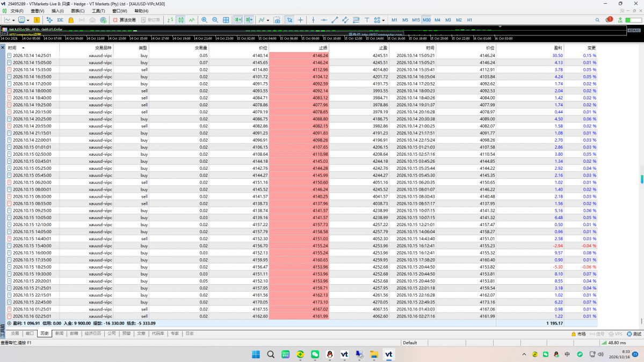644x362 pixels.
Task: Switch to line chart display
Action: coord(192,20)
